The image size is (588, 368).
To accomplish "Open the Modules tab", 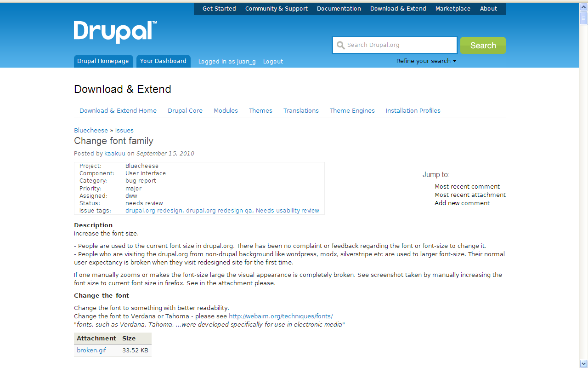I will pyautogui.click(x=226, y=111).
